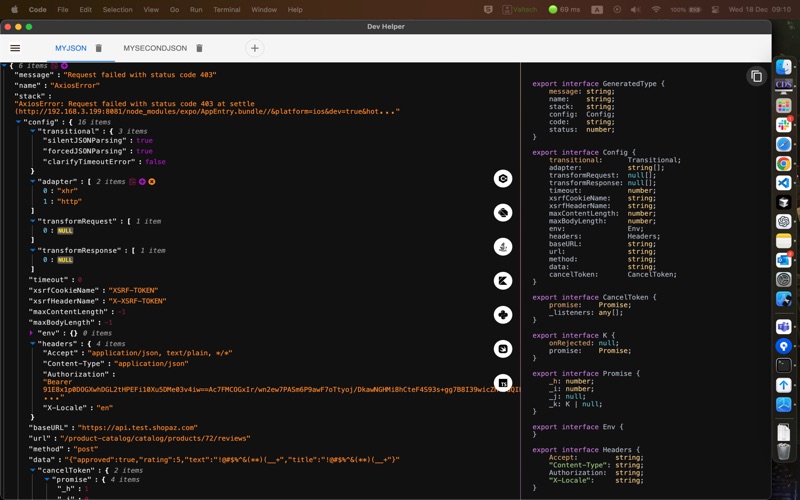Image resolution: width=800 pixels, height=500 pixels.
Task: Toggle silentJSONParsing true value
Action: (144, 140)
